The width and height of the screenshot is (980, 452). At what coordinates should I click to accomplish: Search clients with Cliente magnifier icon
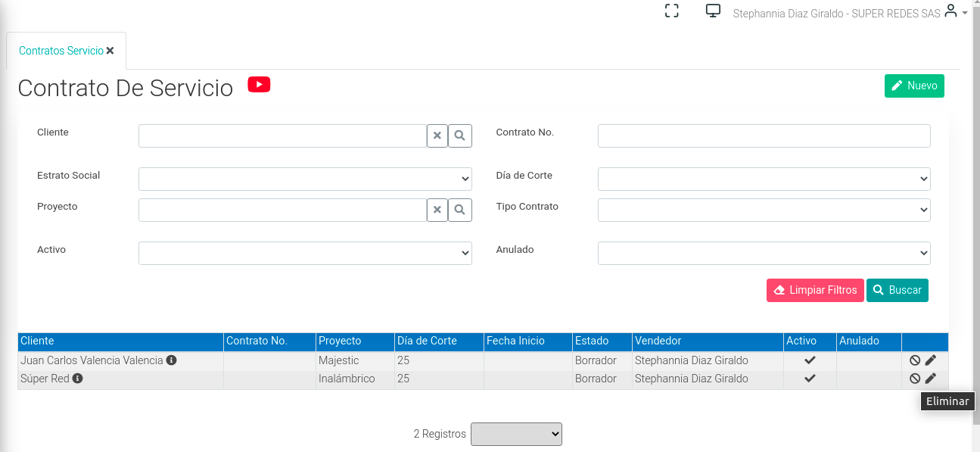[x=460, y=136]
